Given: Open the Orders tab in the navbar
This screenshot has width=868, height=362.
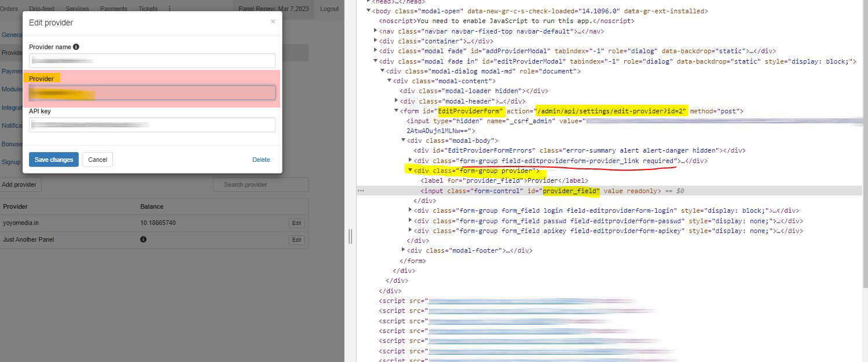Looking at the screenshot, I should click(x=9, y=9).
